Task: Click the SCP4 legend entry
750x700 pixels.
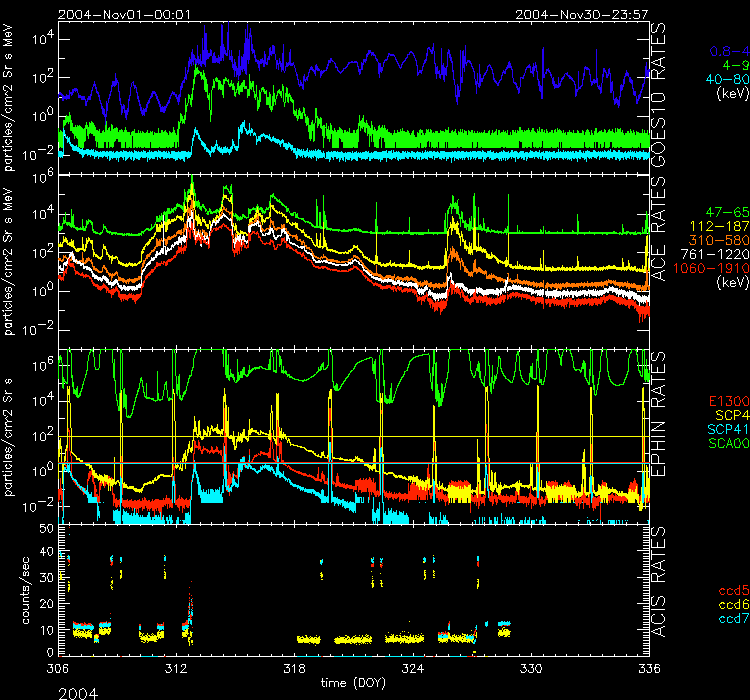Action: click(729, 414)
